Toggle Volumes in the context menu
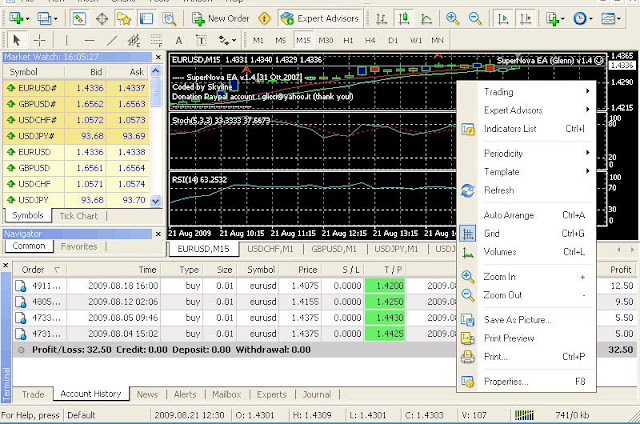 (x=526, y=252)
